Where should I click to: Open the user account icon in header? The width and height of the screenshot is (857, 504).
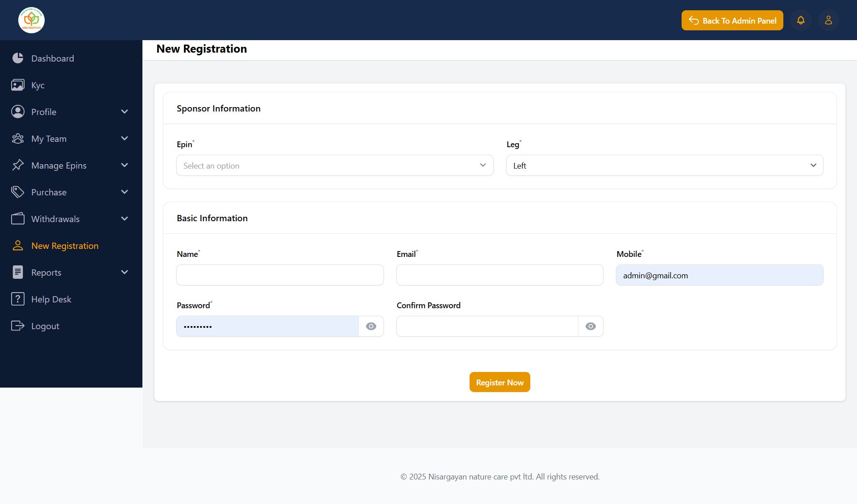point(828,21)
